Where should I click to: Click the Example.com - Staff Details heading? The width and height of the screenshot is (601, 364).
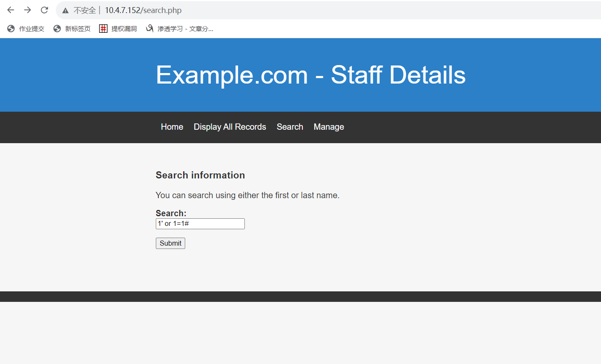(311, 75)
